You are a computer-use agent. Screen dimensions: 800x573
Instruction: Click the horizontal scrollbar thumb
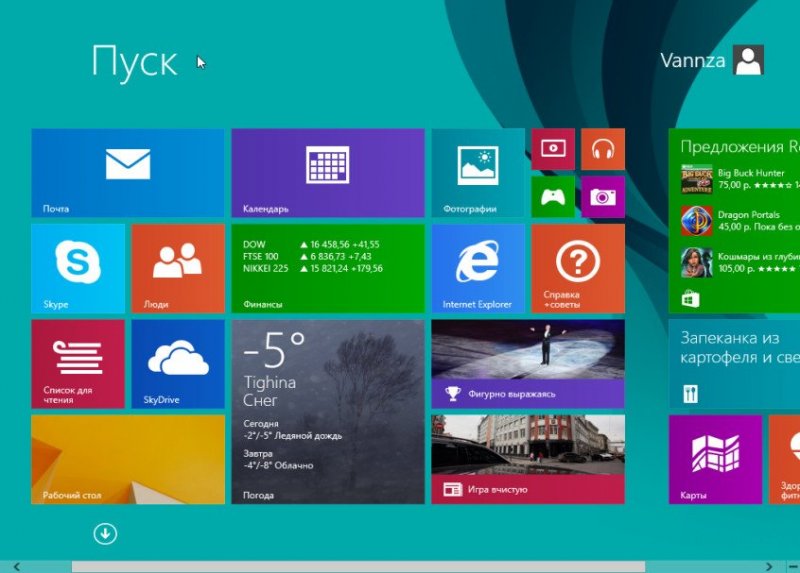point(358,567)
